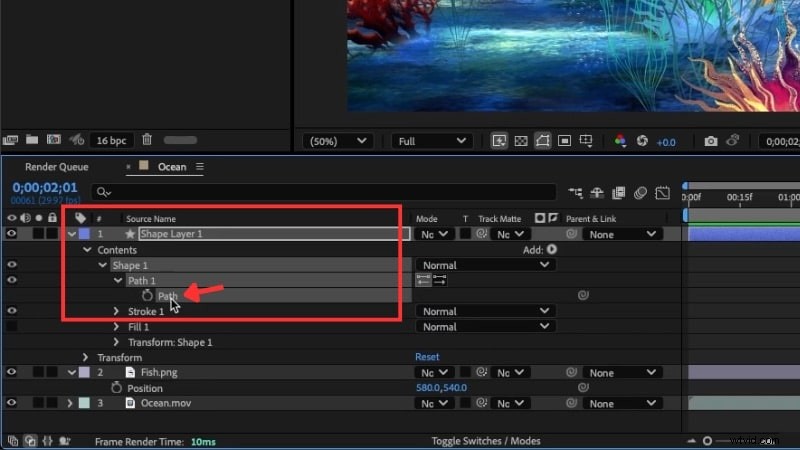The image size is (800, 450).
Task: Select the Ocean composition tab
Action: click(172, 167)
